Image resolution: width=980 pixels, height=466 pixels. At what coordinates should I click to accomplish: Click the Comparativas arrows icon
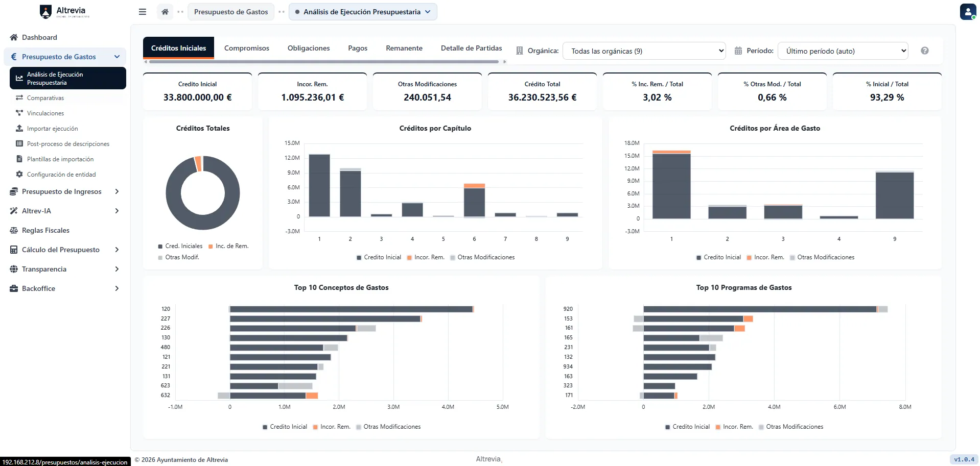click(19, 97)
